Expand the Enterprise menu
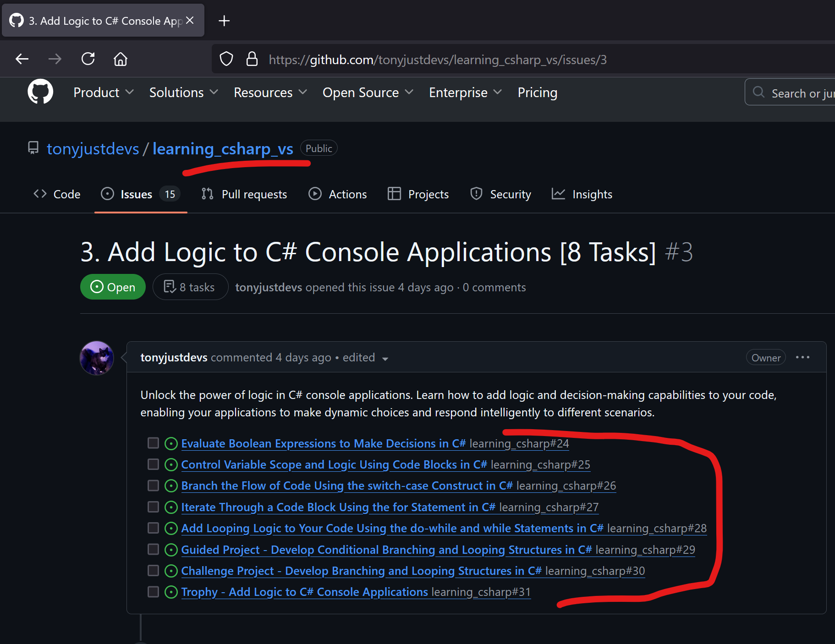Viewport: 835px width, 644px height. point(466,93)
